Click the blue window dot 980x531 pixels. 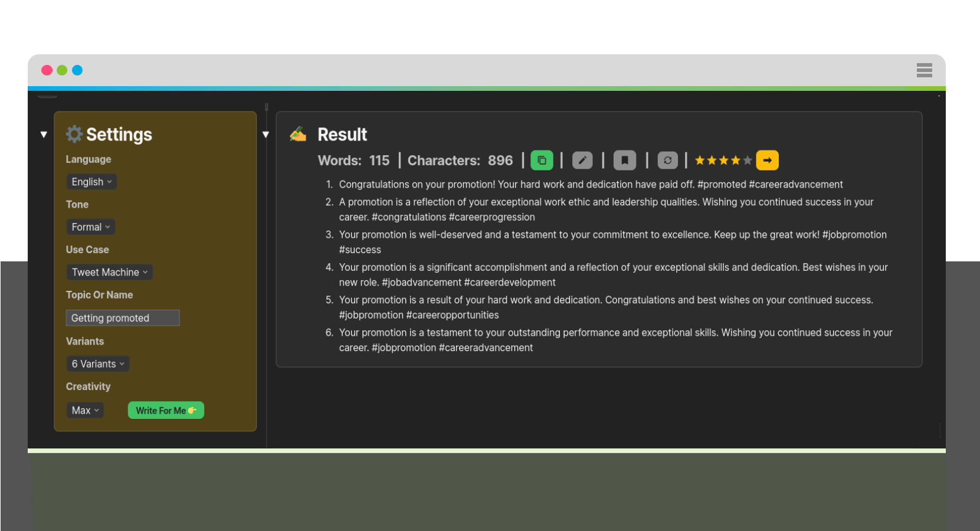tap(77, 70)
